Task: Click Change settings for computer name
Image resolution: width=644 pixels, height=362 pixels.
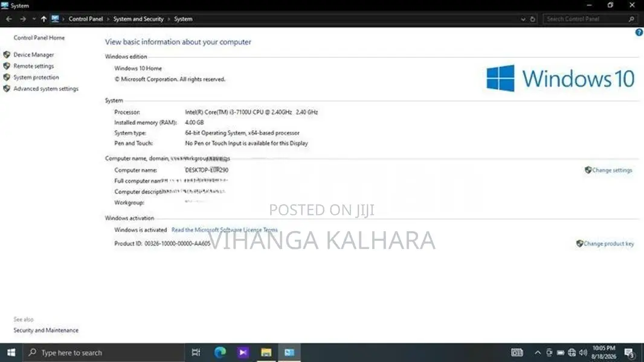Action: pyautogui.click(x=612, y=170)
